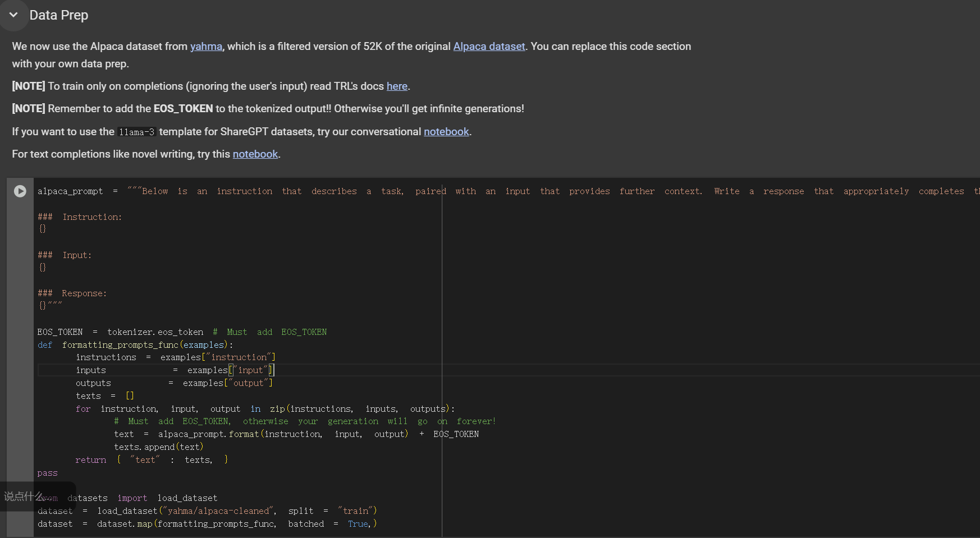Click the '### Instruction:' line
Image resolution: width=980 pixels, height=538 pixels.
coord(80,217)
